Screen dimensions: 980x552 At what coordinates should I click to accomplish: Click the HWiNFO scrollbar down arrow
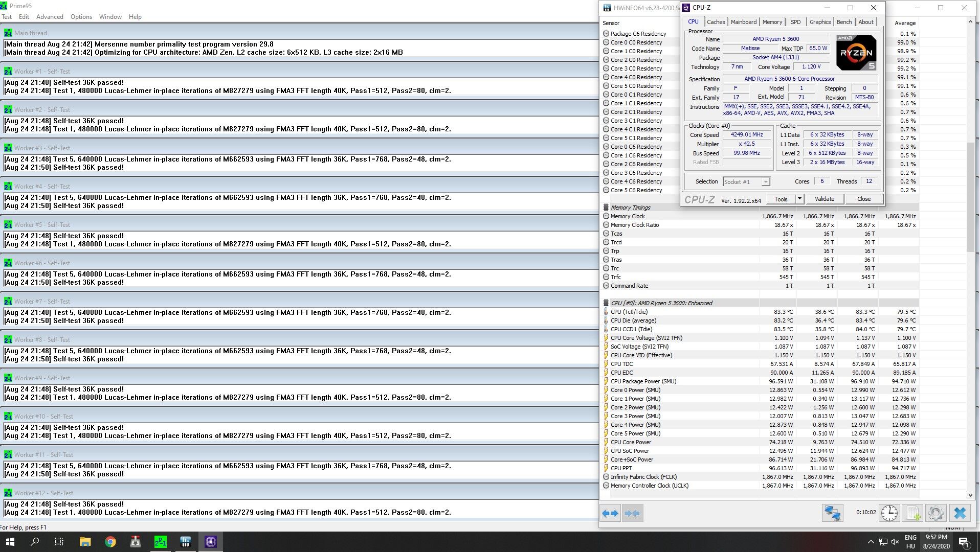(x=970, y=495)
